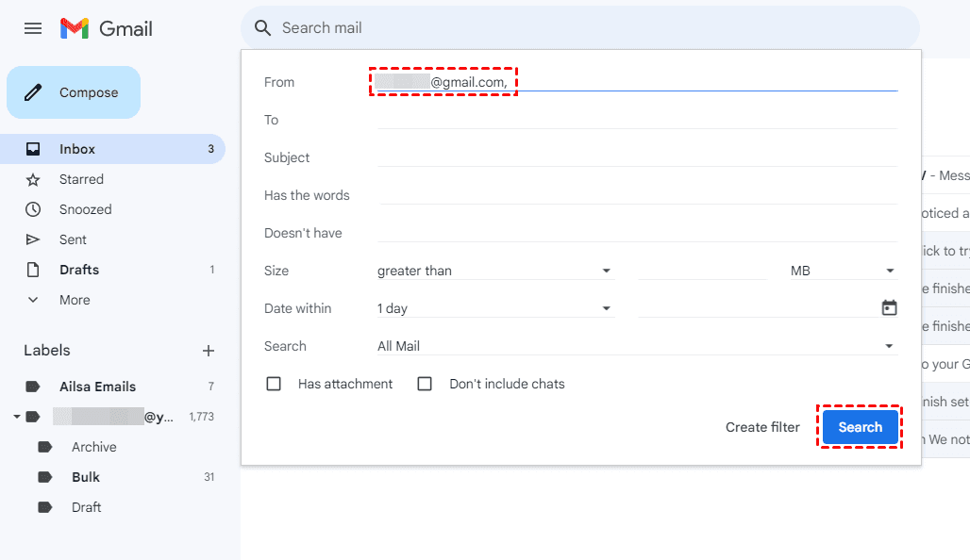The height and width of the screenshot is (560, 970).
Task: Click the Create filter link
Action: 762,427
